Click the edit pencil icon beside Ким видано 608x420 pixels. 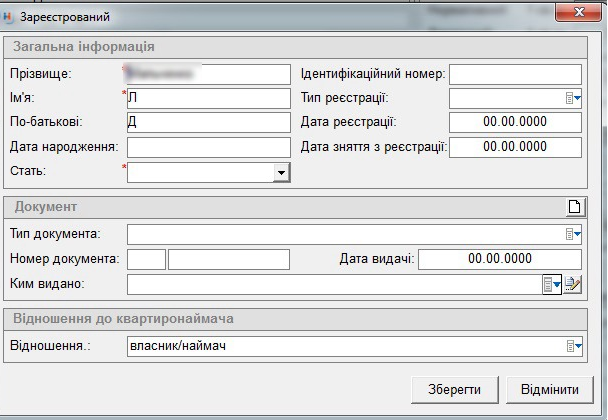(x=573, y=285)
